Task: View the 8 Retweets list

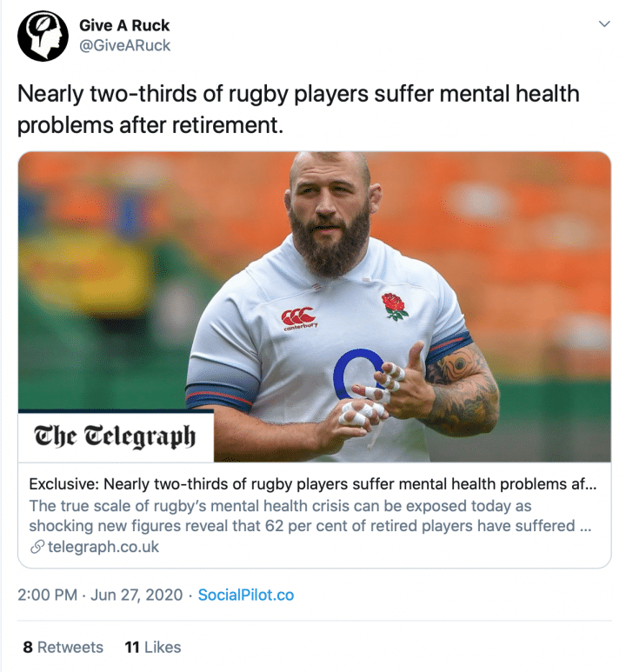Action: (63, 647)
